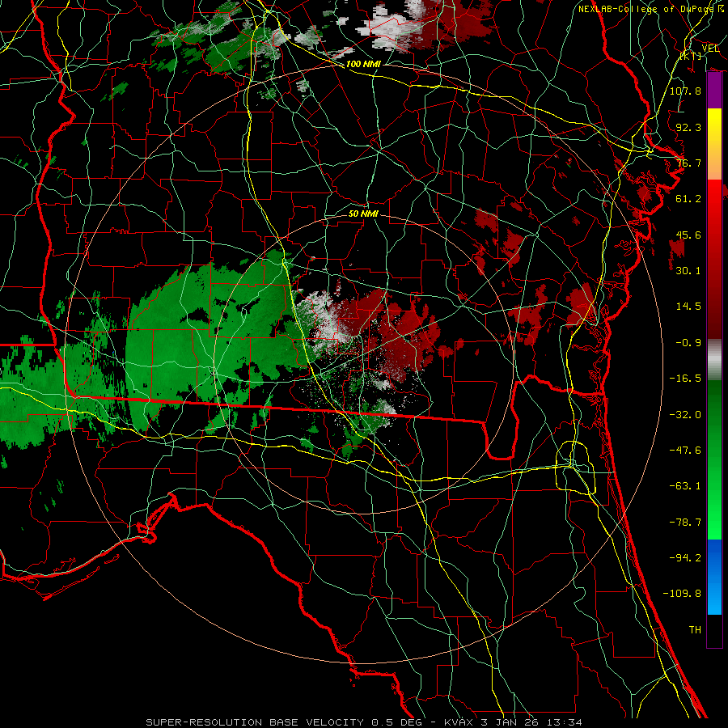Click the 'VEL' legend title

pyautogui.click(x=710, y=48)
